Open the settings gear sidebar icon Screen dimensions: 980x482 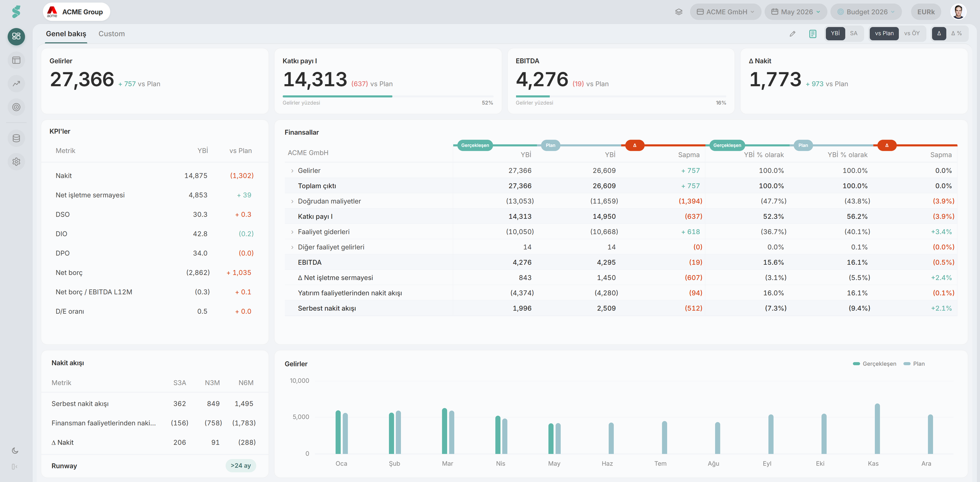coord(16,161)
